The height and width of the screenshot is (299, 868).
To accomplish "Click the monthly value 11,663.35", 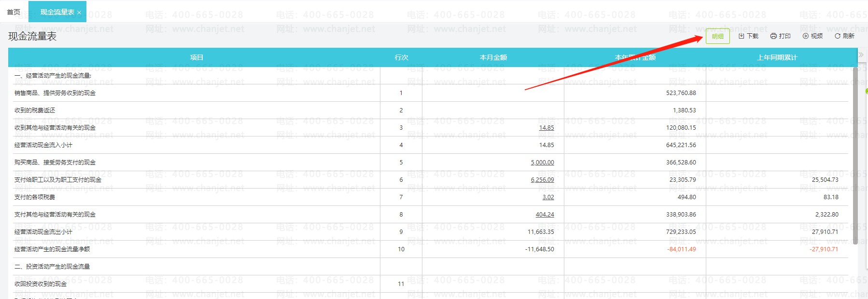I will 541,232.
